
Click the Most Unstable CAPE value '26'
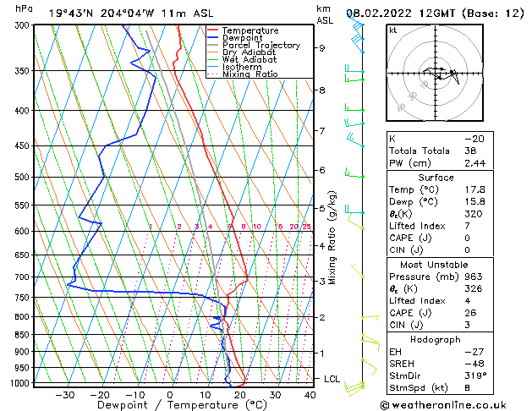click(470, 313)
